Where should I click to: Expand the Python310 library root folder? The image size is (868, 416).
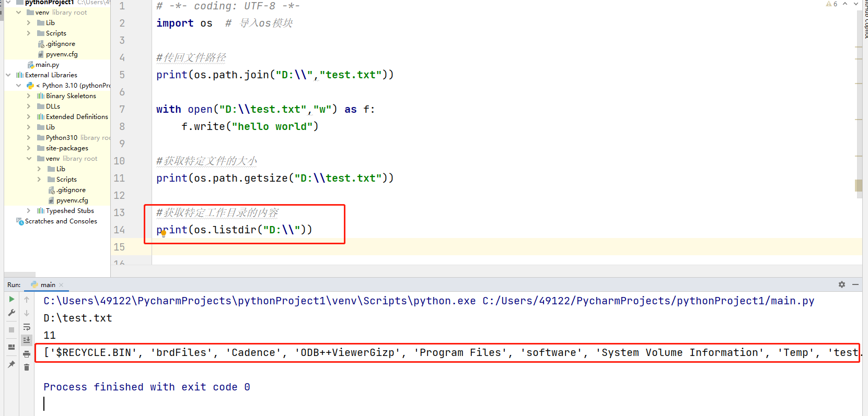pos(29,138)
